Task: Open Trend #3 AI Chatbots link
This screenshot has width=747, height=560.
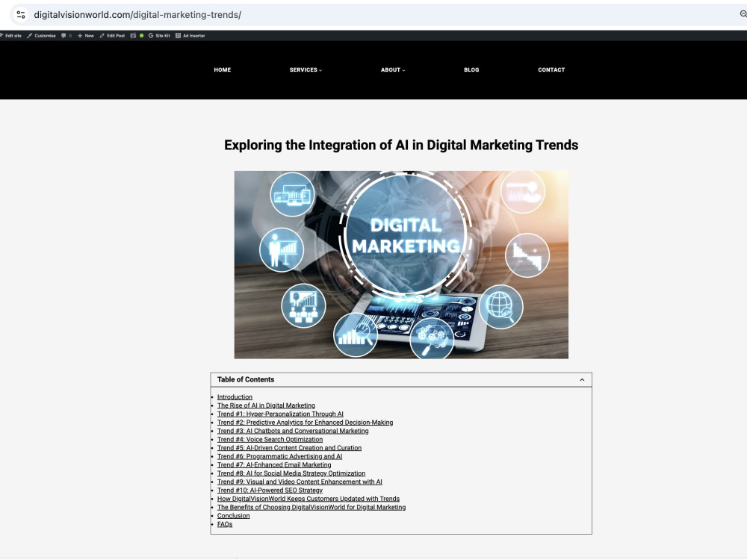Action: coord(293,431)
